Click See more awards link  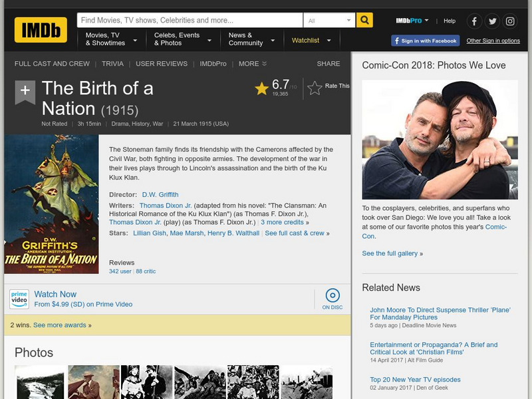63,325
